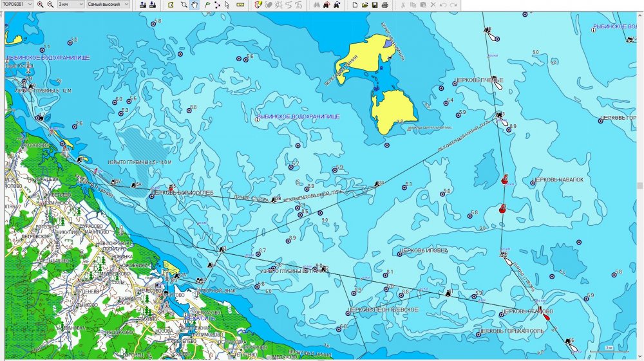Create a new file with blank page icon
Image resolution: width=644 pixels, height=361 pixels.
(355, 5)
